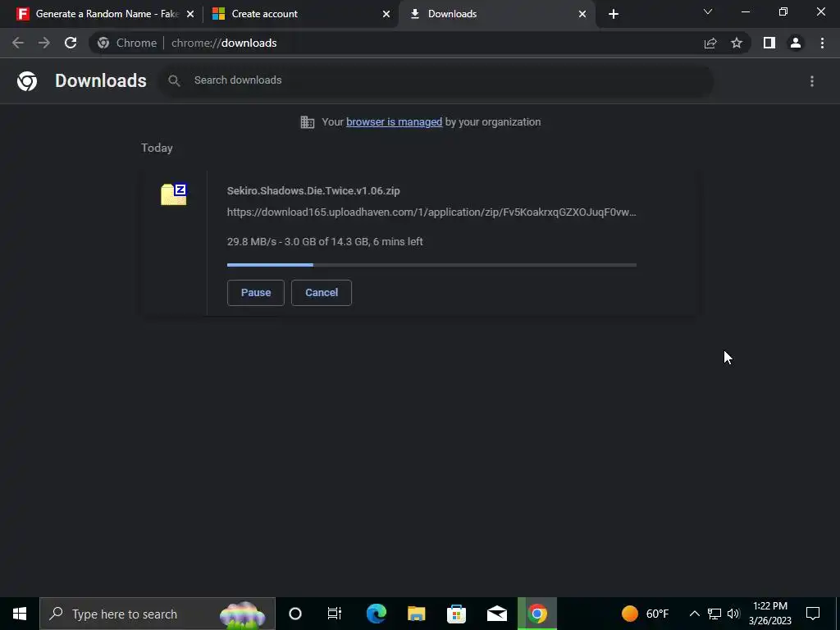Open Mail app from taskbar

coord(496,614)
